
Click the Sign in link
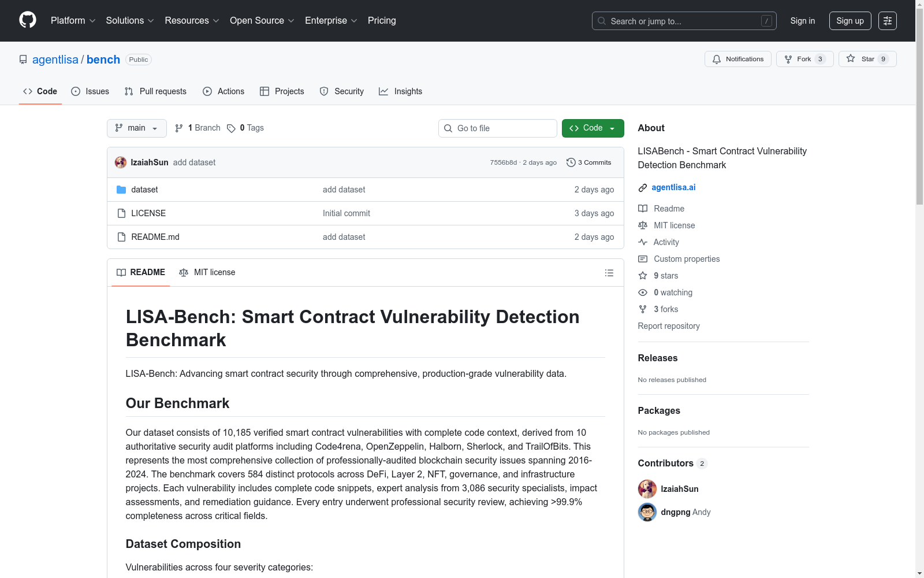[803, 21]
